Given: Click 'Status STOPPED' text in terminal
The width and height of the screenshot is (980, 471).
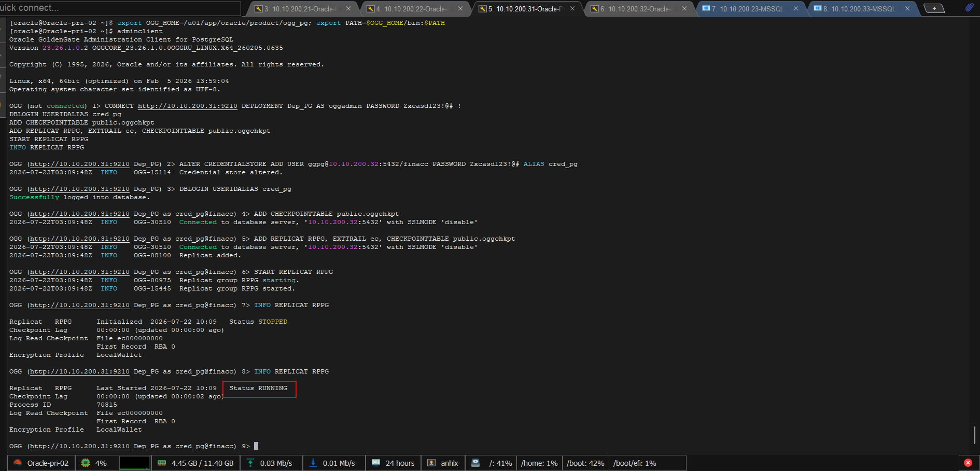Looking at the screenshot, I should pos(258,322).
